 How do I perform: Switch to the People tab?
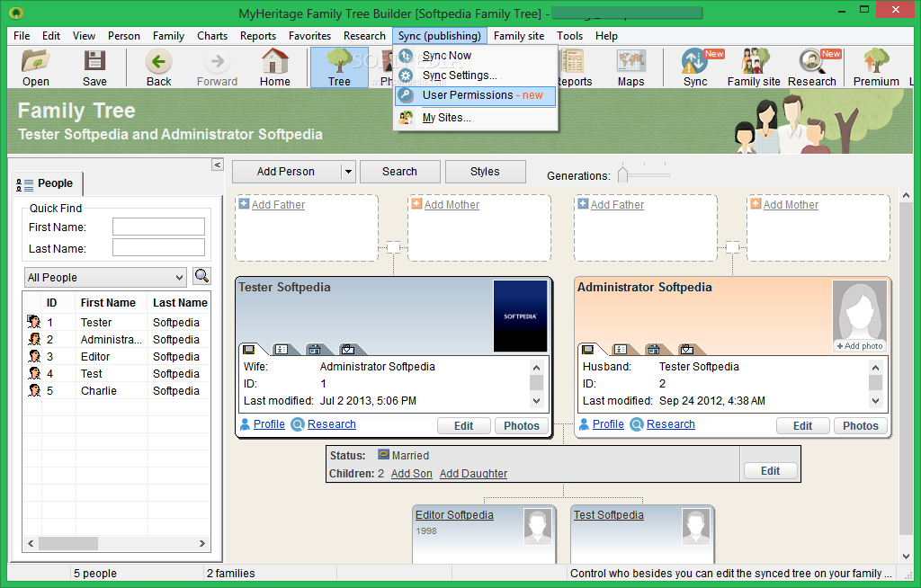click(x=47, y=183)
